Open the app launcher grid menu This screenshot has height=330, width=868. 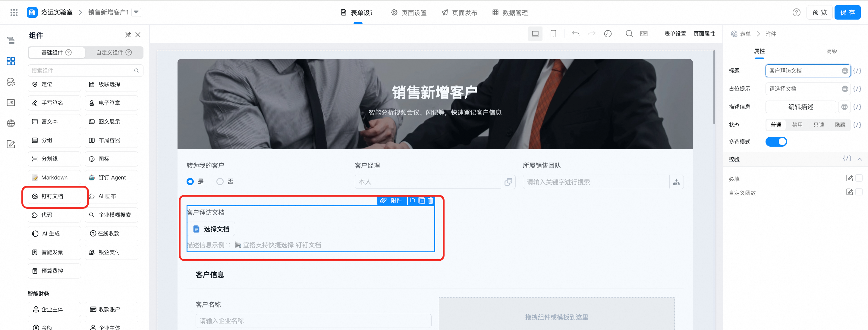(14, 12)
